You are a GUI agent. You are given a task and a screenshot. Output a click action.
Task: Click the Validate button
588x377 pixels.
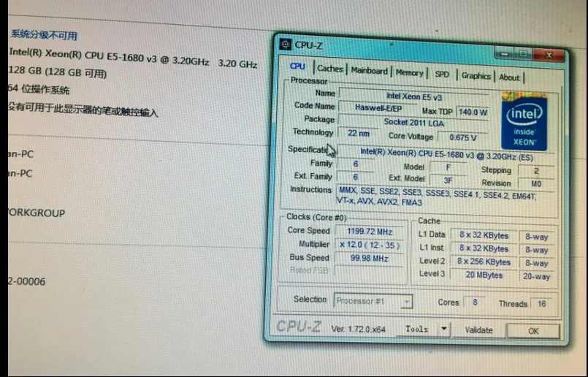478,330
